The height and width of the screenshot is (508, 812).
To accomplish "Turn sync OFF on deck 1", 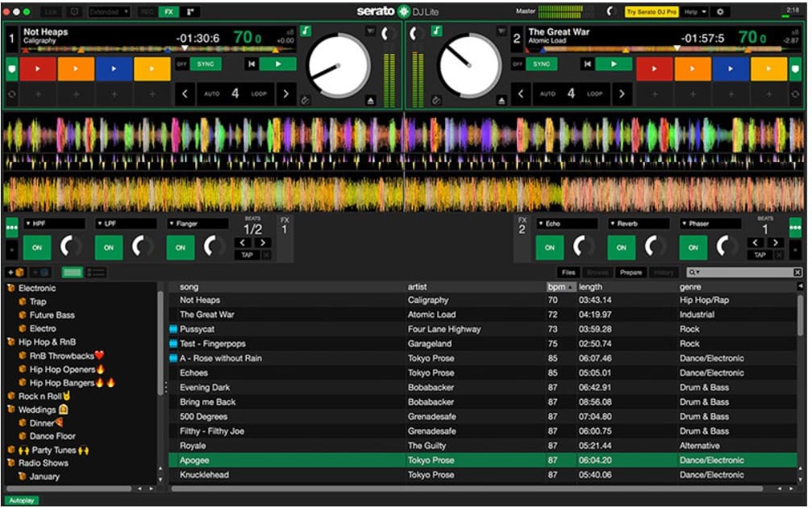I will click(x=181, y=65).
